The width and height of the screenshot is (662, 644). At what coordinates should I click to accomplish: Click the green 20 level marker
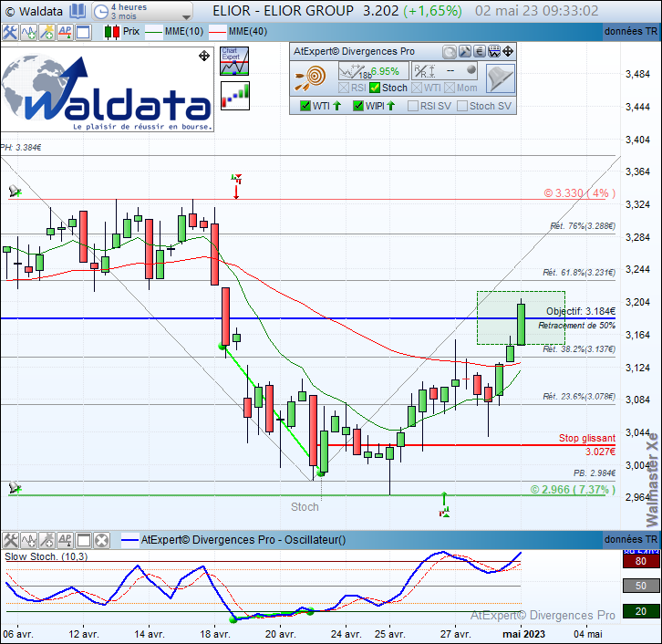coord(641,611)
